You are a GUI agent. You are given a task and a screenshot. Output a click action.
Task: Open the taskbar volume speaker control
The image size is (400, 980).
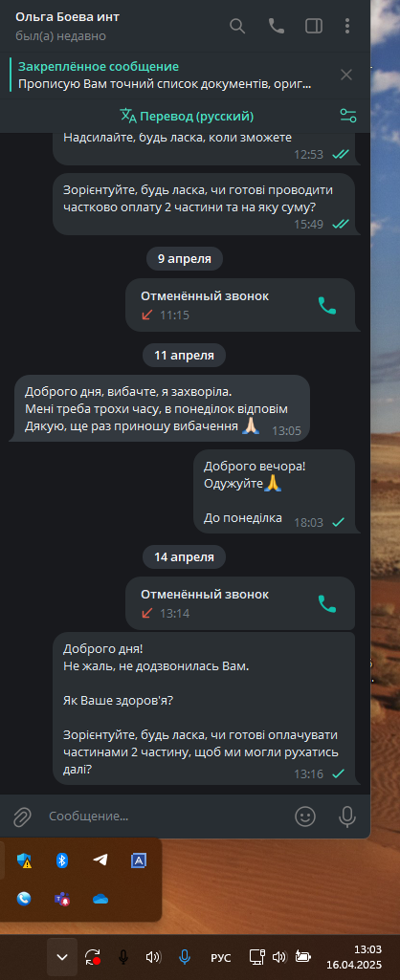279,957
